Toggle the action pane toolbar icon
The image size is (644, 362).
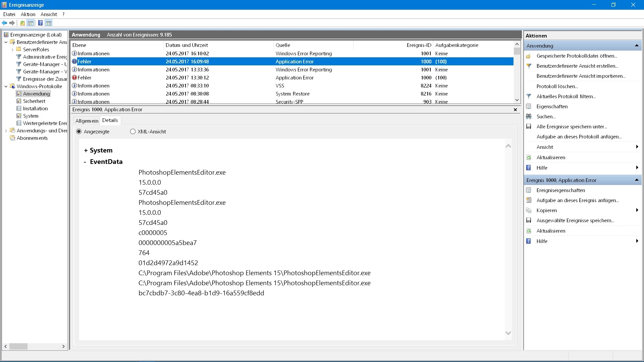(49, 23)
